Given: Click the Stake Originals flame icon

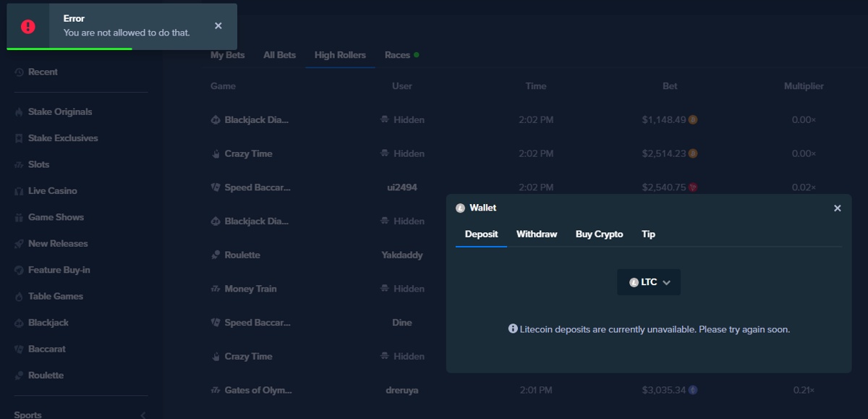Looking at the screenshot, I should pos(19,112).
